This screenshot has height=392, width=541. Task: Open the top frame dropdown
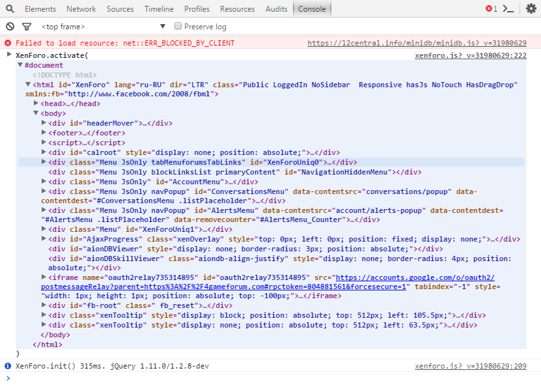[x=103, y=27]
